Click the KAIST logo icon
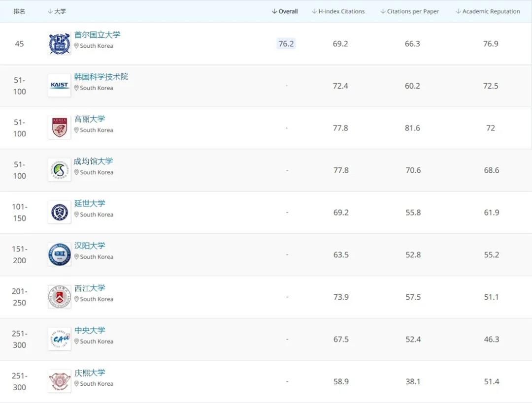The image size is (532, 403). (x=60, y=86)
